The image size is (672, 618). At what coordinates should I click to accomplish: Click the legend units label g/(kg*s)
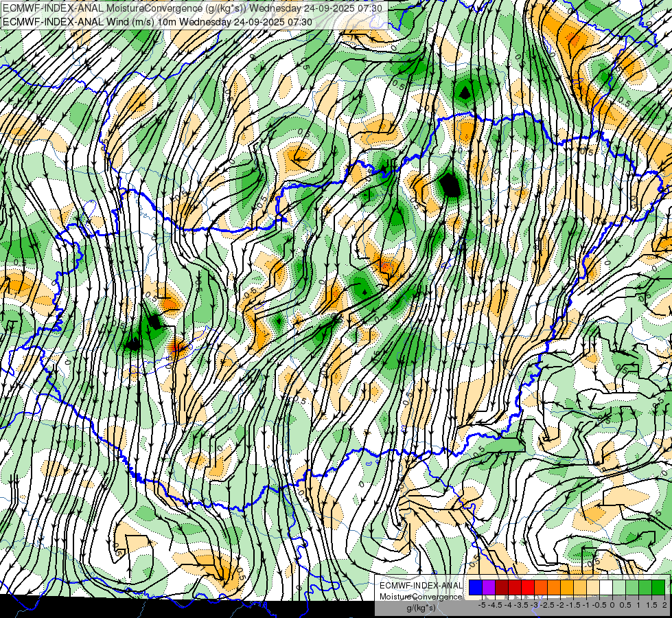(x=421, y=608)
